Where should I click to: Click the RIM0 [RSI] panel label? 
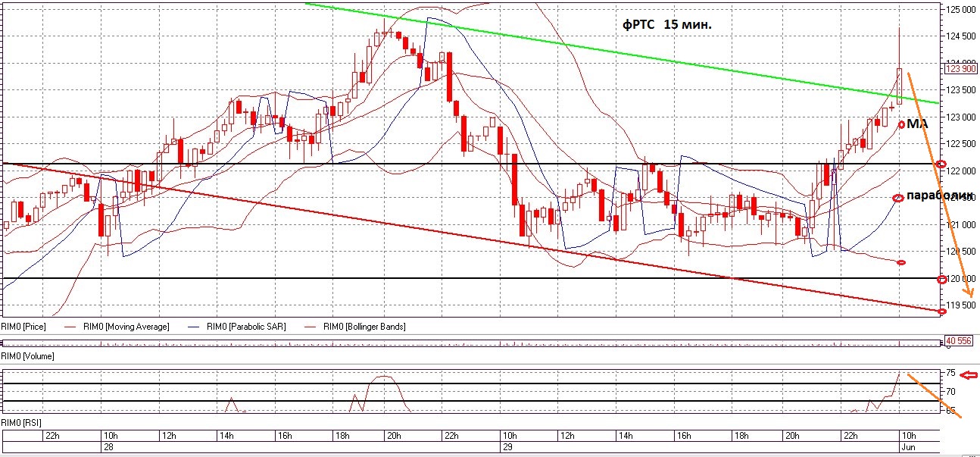pos(21,421)
